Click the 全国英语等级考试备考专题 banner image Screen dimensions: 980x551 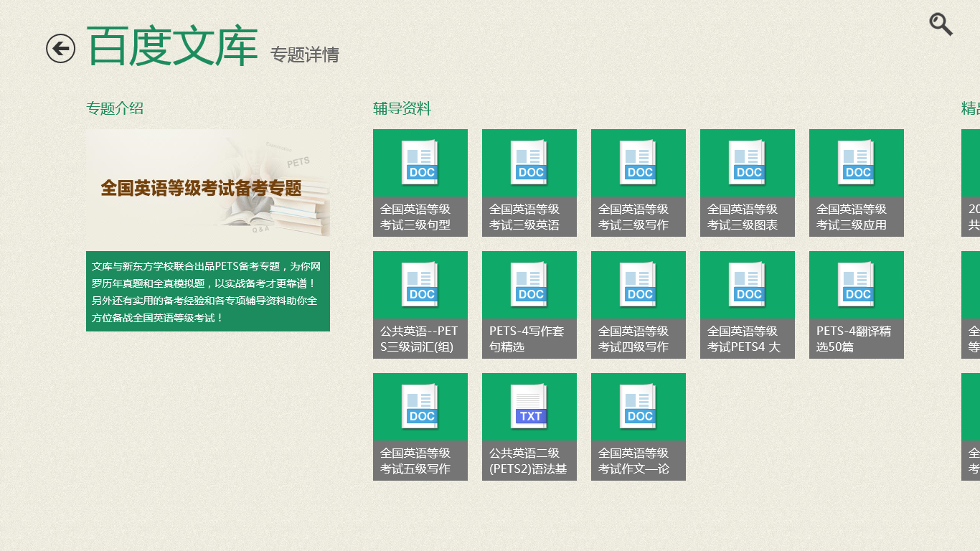pyautogui.click(x=208, y=183)
